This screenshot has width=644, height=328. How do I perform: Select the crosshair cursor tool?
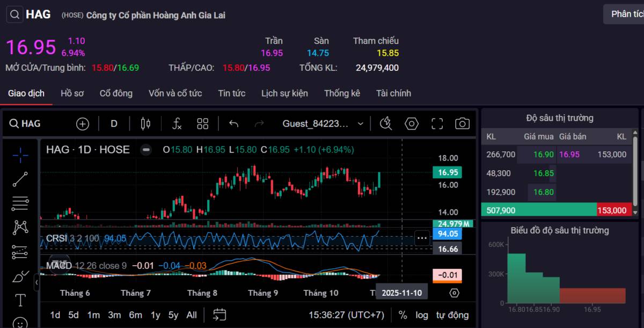[20, 155]
